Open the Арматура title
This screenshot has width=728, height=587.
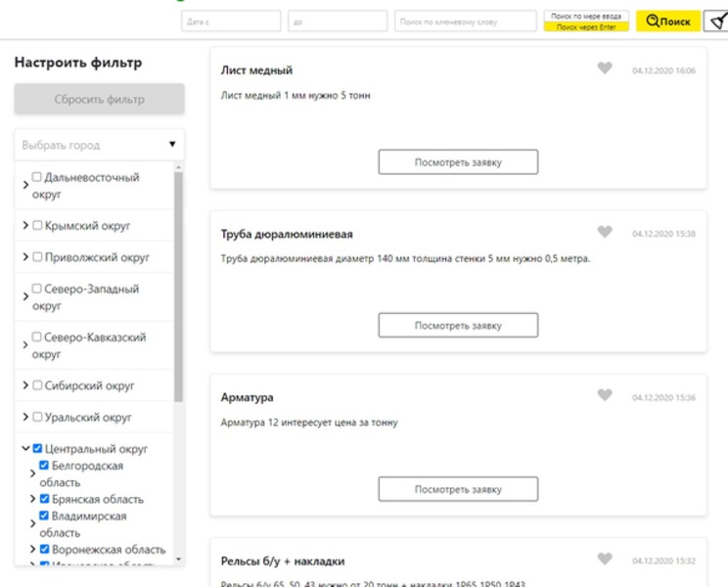(247, 397)
